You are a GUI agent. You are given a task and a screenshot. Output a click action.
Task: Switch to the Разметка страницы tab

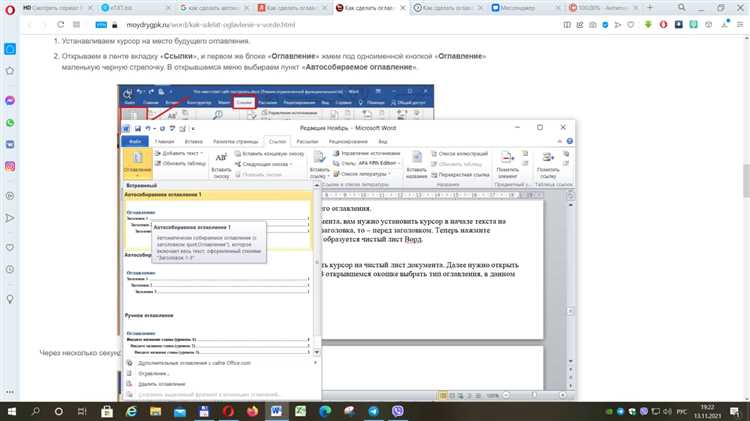click(235, 142)
